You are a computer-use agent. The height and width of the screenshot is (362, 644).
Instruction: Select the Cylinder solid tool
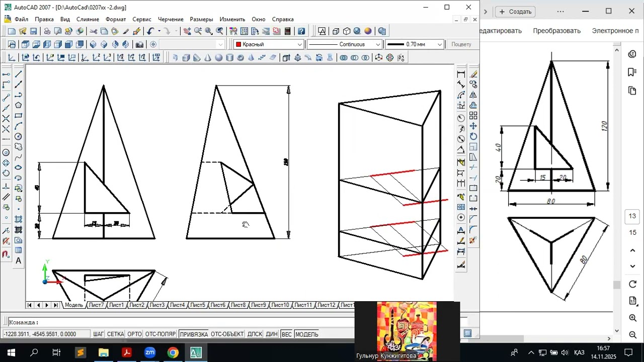pos(229,58)
